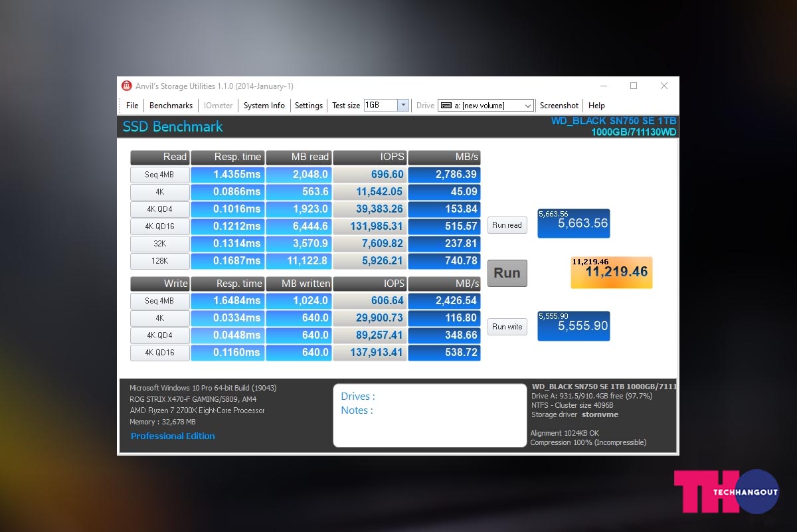Viewport: 797px width, 532px height.
Task: Click the WD_BLACK SN750 SE 1TB title text
Action: coord(614,121)
